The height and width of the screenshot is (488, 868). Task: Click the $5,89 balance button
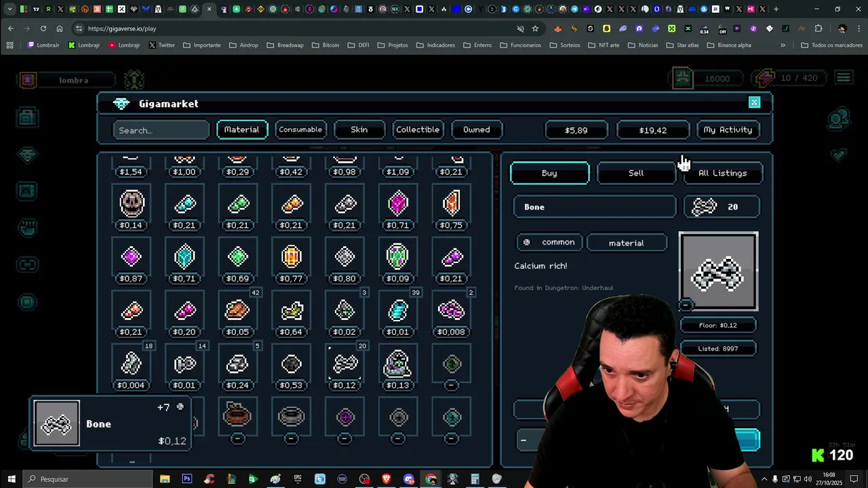[x=576, y=129]
